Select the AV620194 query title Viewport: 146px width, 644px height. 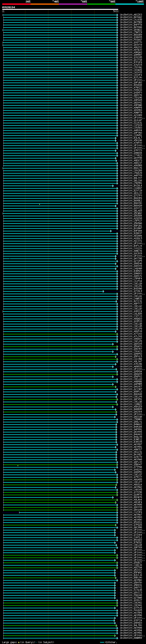pyautogui.click(x=8, y=7)
